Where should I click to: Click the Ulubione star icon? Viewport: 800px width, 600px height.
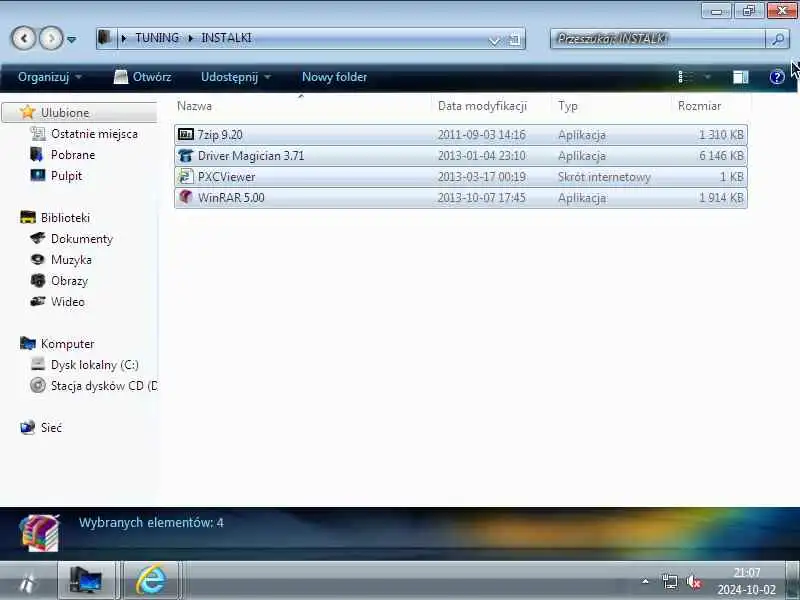click(x=28, y=112)
